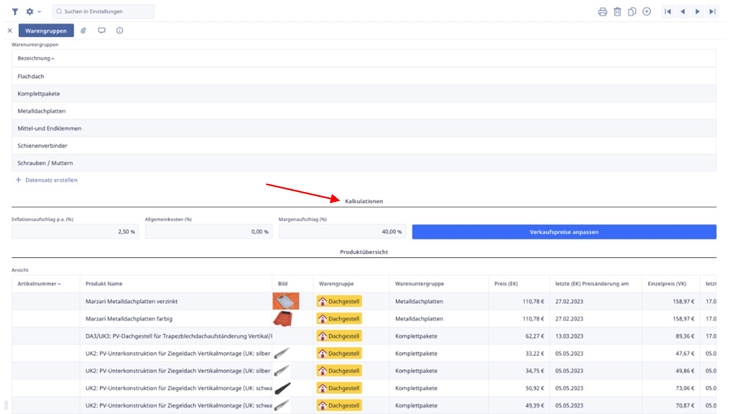Go to the previous record
The width and height of the screenshot is (729, 414).
(683, 12)
